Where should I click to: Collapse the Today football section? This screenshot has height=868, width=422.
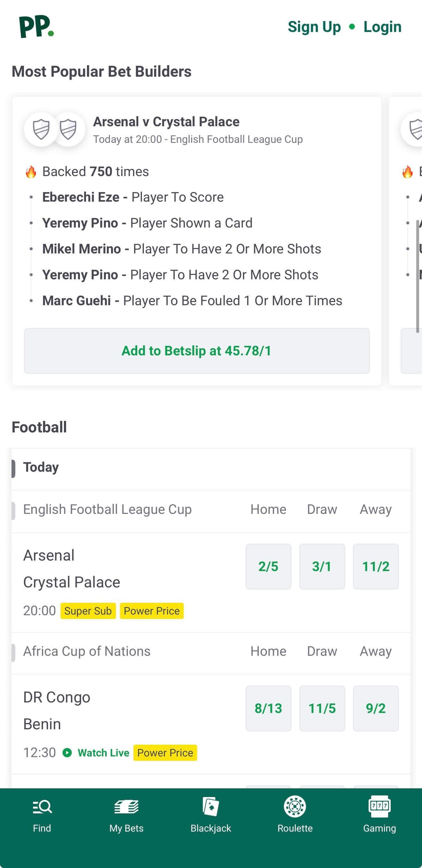click(x=41, y=467)
